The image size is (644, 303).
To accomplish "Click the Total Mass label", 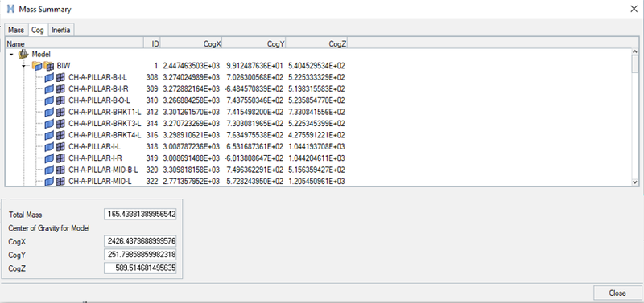I will pos(25,215).
